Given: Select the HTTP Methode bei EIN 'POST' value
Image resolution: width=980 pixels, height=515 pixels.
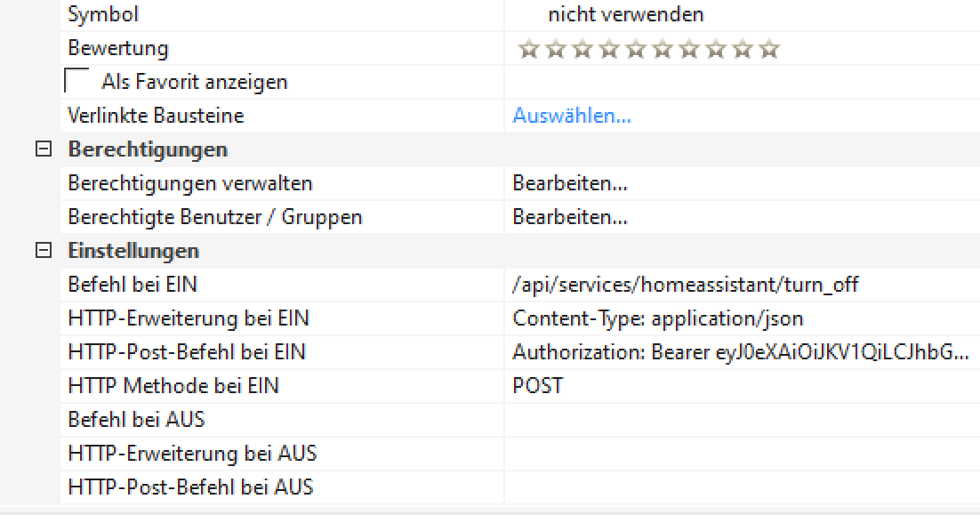Looking at the screenshot, I should point(538,386).
